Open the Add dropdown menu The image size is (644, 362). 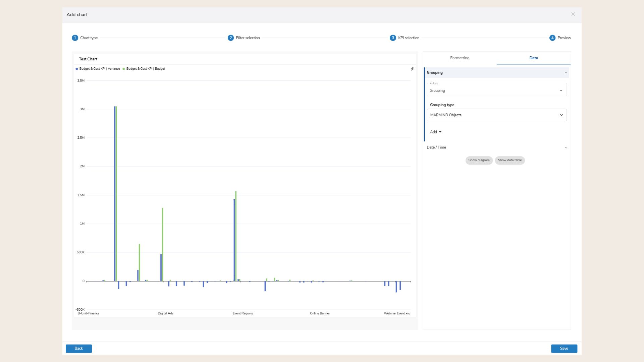(435, 132)
